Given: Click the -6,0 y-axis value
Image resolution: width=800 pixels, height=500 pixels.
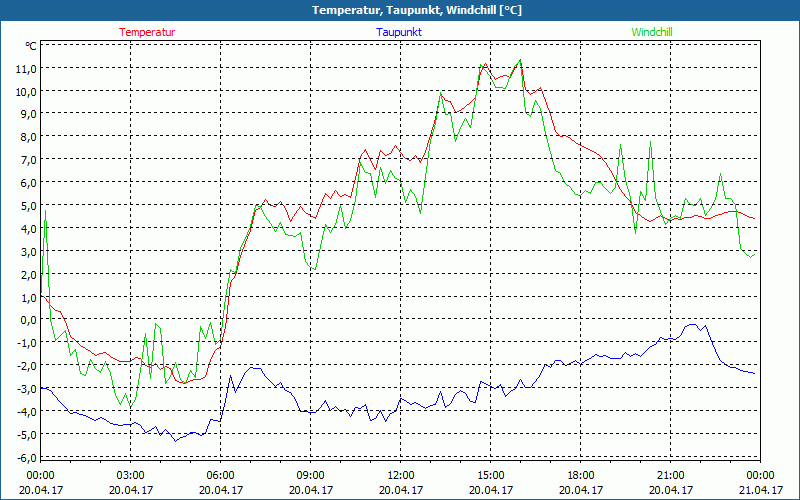Looking at the screenshot, I should [27, 457].
